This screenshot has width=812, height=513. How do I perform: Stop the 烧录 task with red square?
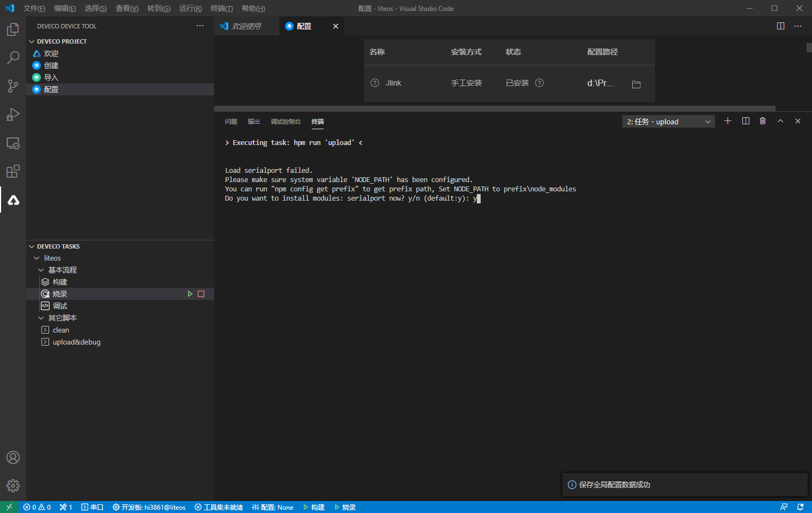201,294
